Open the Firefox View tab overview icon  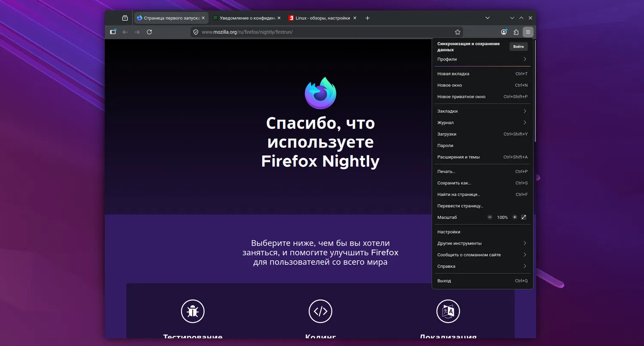[125, 18]
